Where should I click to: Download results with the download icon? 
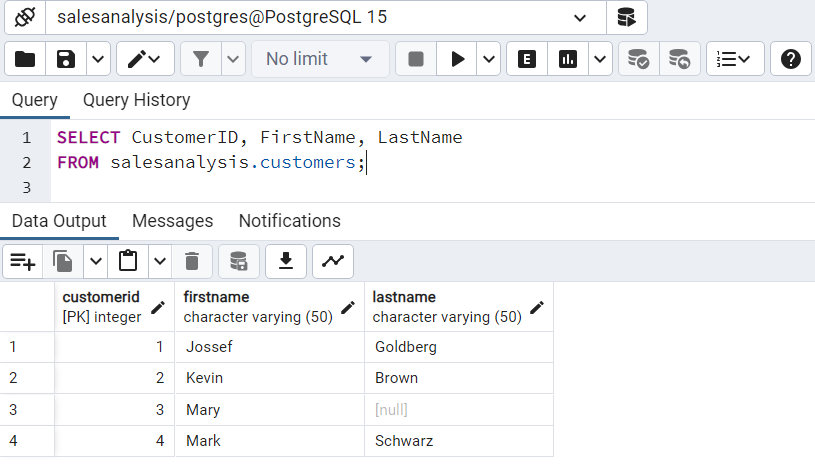286,261
